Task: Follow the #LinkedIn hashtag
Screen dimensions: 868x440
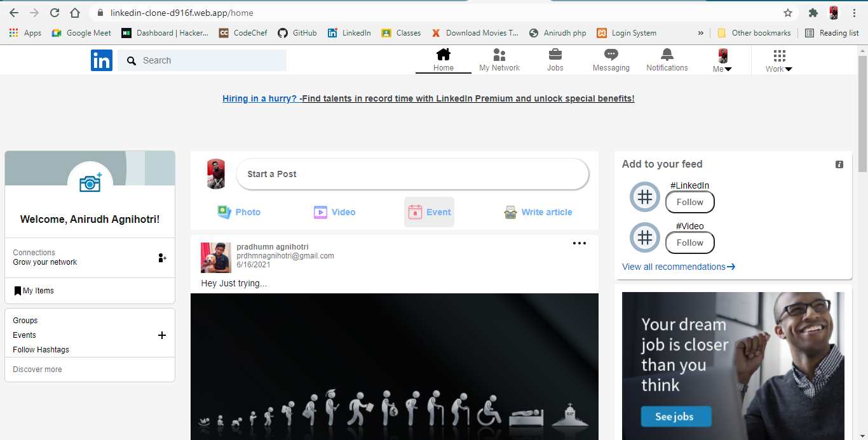Action: pyautogui.click(x=689, y=202)
